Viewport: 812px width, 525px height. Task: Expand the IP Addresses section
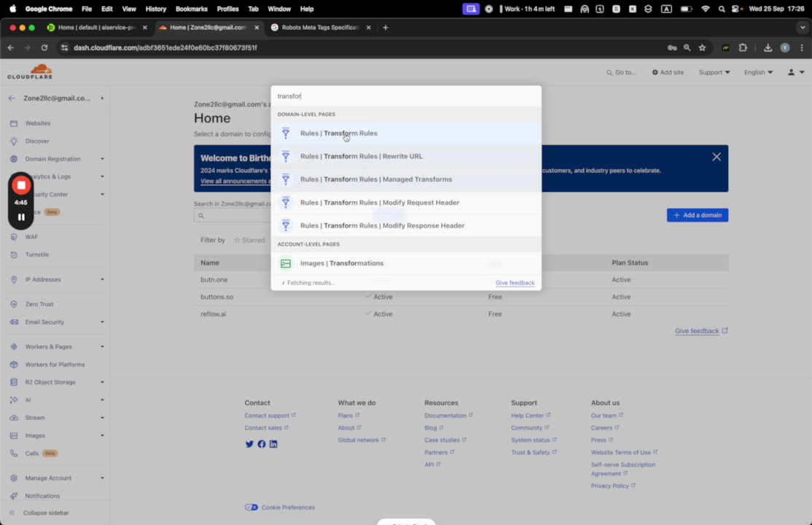pyautogui.click(x=102, y=279)
